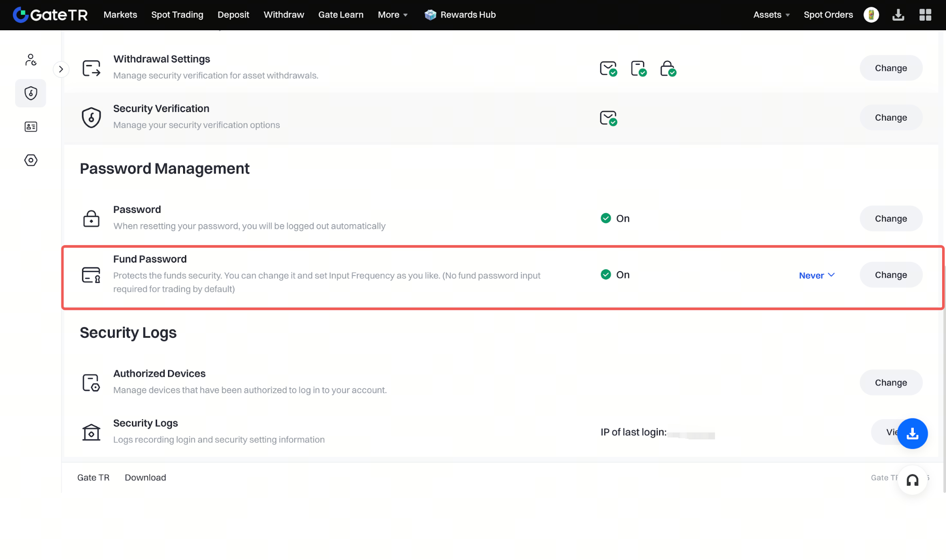This screenshot has width=946, height=560.
Task: Click the GateTR logo
Action: click(x=50, y=15)
